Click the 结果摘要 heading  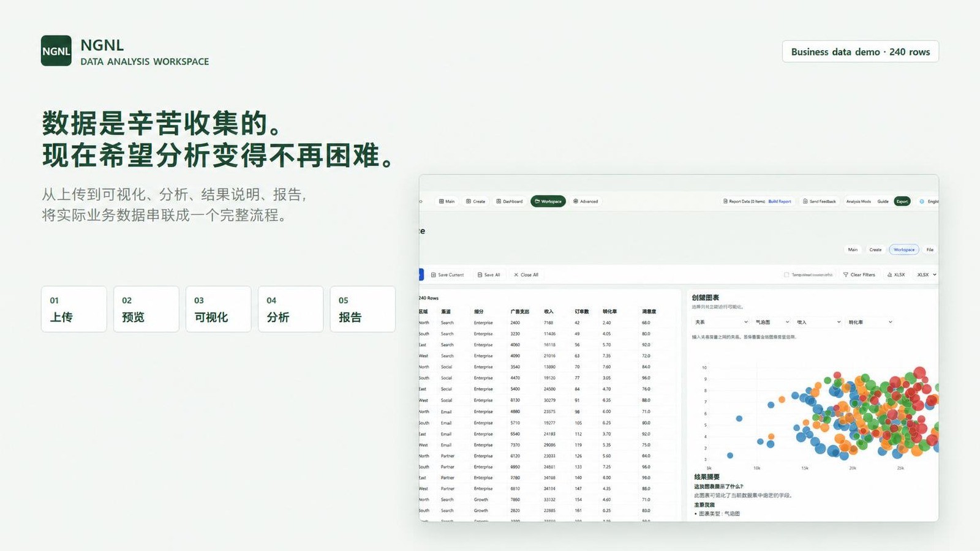707,477
